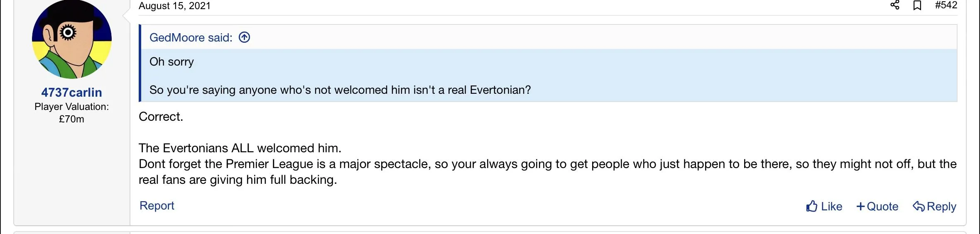Select the Quote label to multi-quote
The image size is (980, 234).
(x=882, y=206)
